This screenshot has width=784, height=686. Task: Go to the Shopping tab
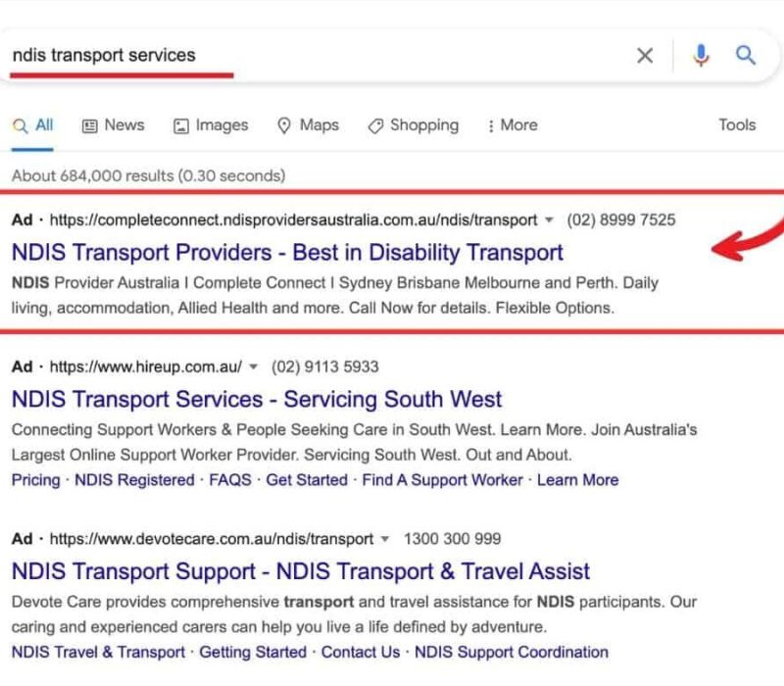pos(413,125)
